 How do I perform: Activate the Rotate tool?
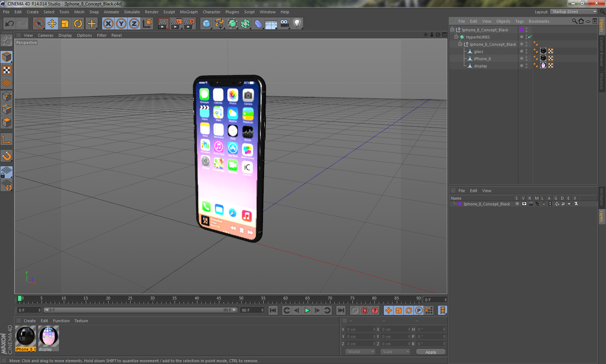coord(78,24)
